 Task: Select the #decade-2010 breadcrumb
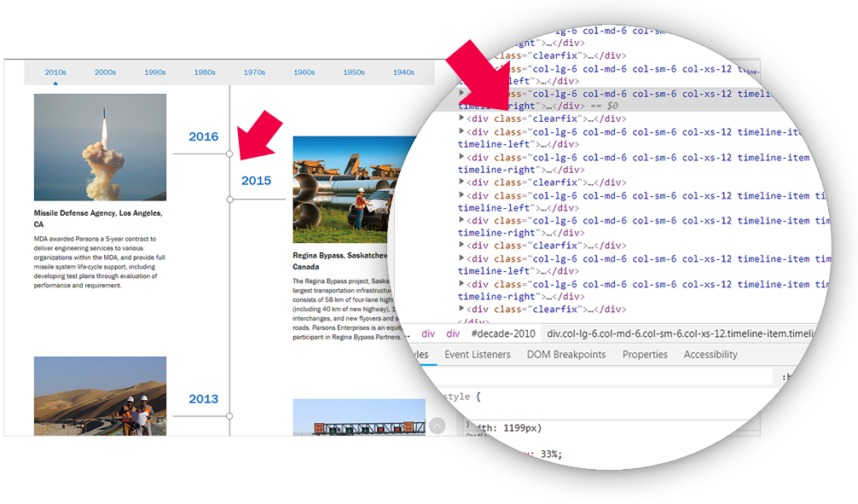click(x=503, y=333)
